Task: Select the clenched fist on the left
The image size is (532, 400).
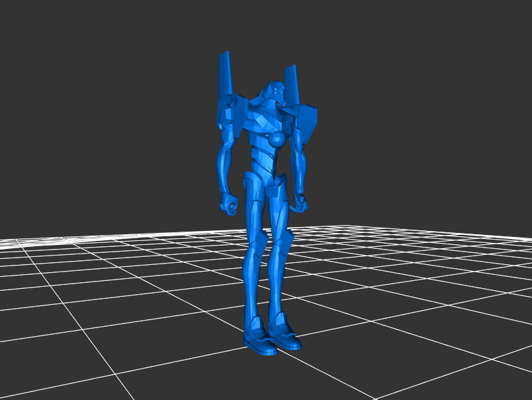Action: pyautogui.click(x=229, y=204)
